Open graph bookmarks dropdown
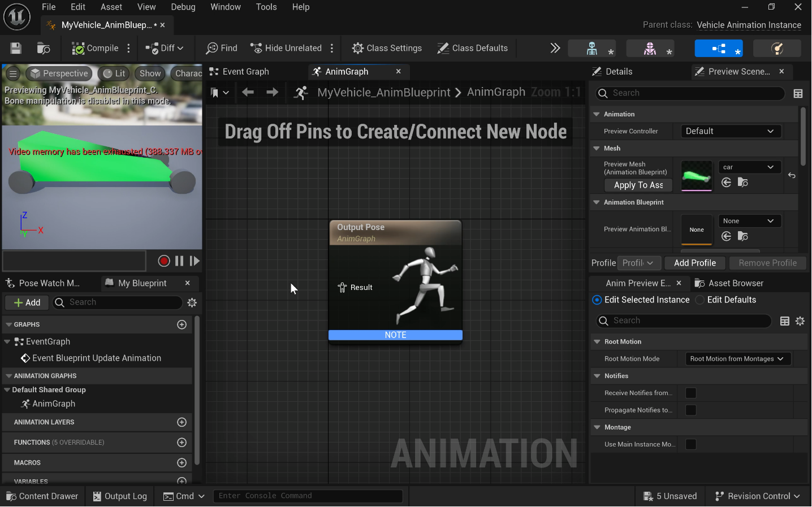The width and height of the screenshot is (812, 507). coord(219,92)
